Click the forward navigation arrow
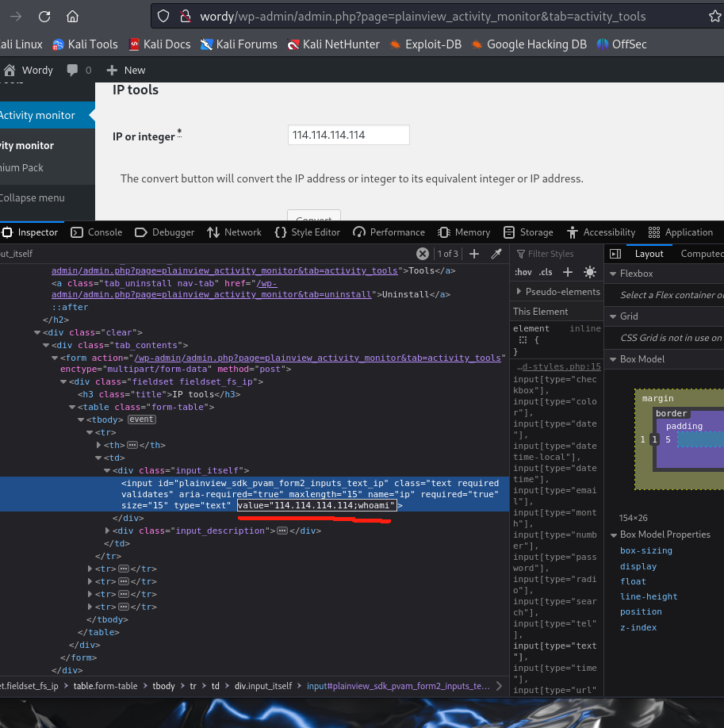Image resolution: width=724 pixels, height=728 pixels. click(16, 17)
